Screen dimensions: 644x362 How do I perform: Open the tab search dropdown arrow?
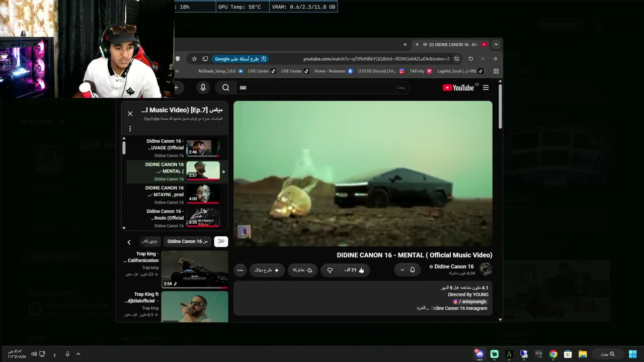click(x=496, y=44)
